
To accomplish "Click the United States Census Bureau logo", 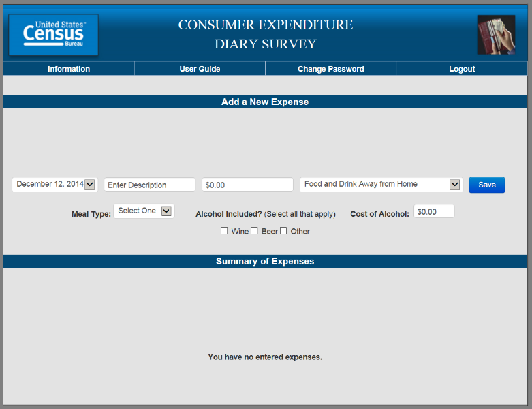I will pos(53,35).
